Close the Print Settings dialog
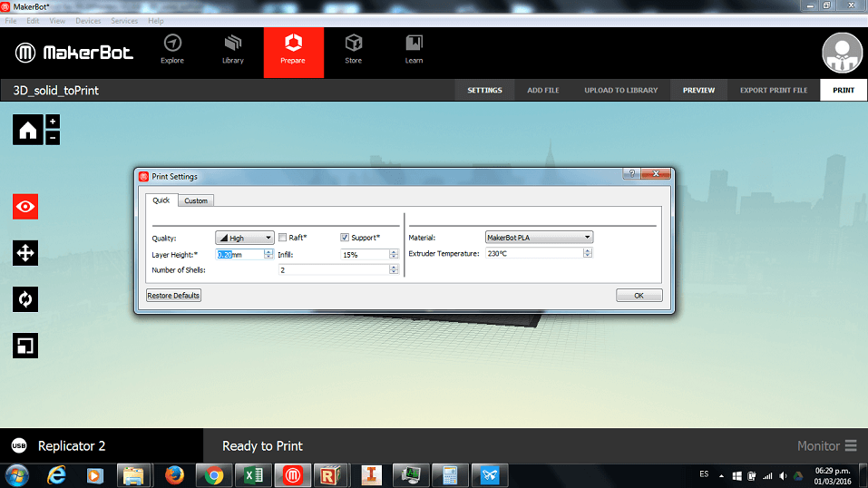 pyautogui.click(x=656, y=173)
